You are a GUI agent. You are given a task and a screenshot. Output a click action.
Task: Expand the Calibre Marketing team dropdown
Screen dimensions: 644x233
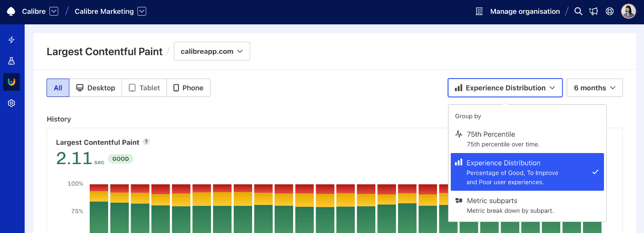[142, 11]
